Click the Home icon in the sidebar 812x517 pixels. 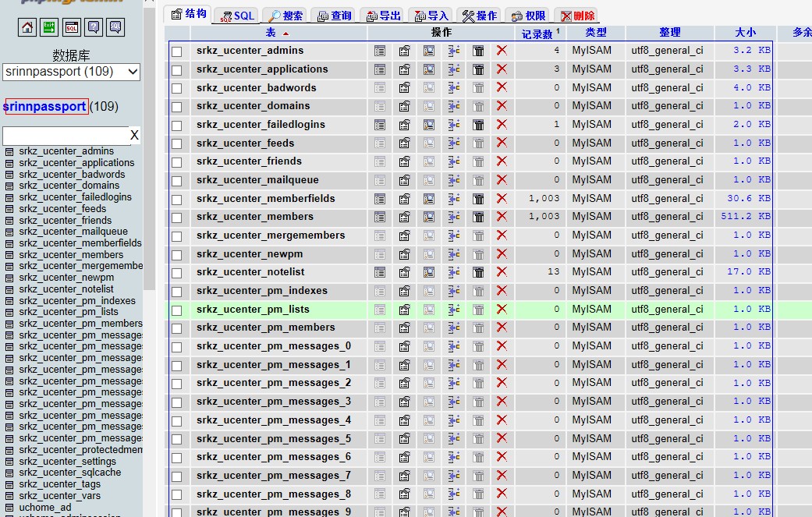27,27
